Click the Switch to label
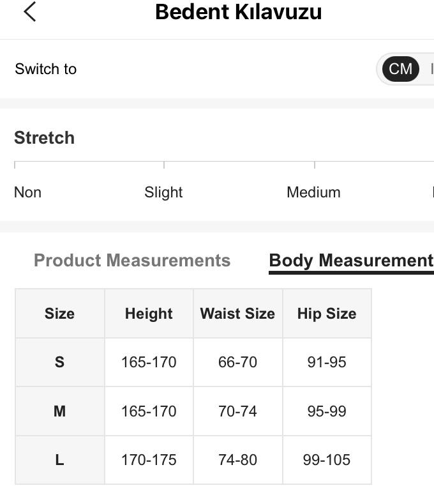 (45, 69)
